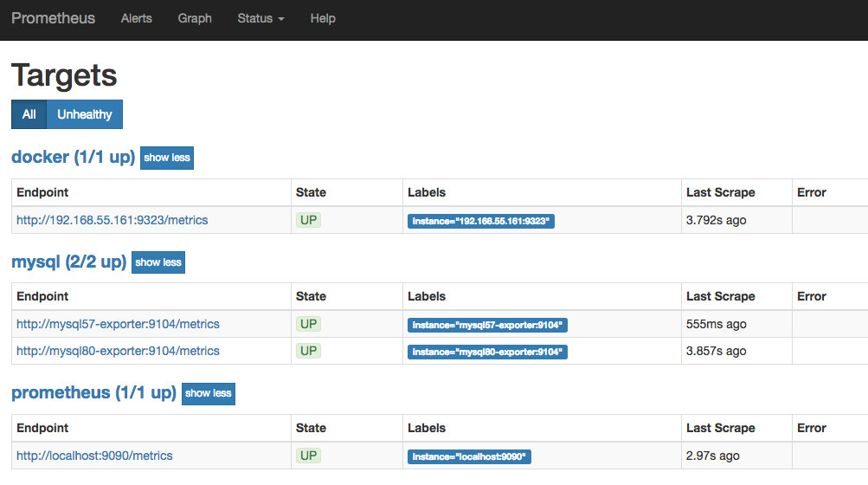Go to the Alerts page
868x485 pixels.
click(136, 18)
